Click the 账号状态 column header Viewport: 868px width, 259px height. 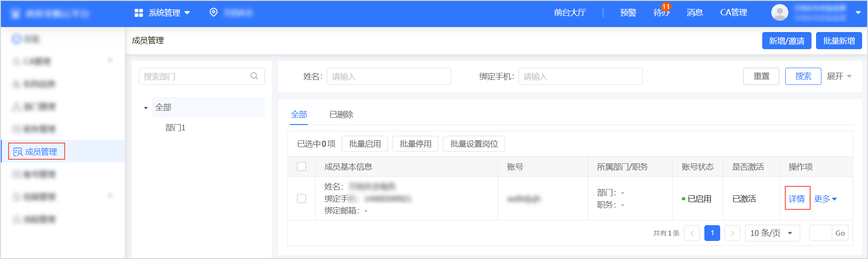click(698, 166)
